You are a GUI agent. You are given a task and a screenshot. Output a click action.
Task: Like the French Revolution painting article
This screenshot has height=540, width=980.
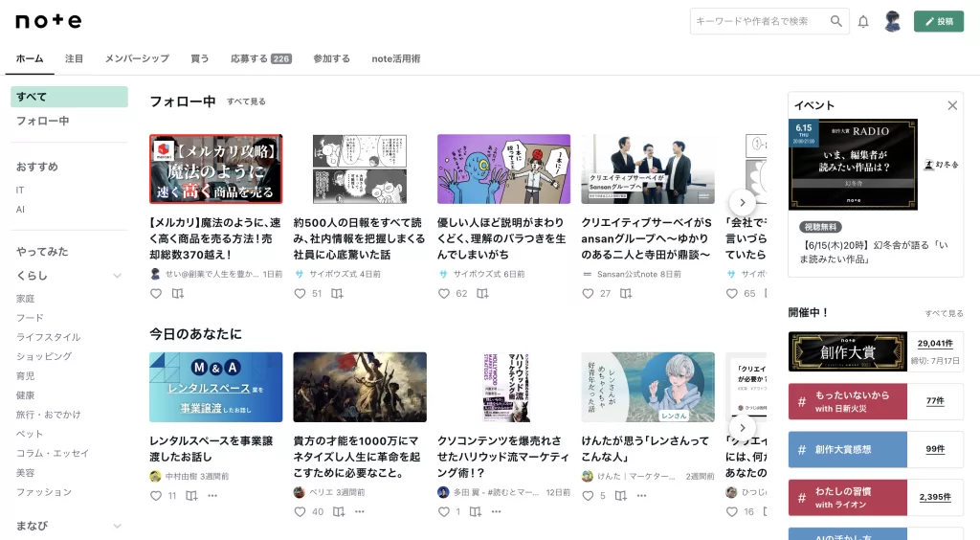[300, 512]
